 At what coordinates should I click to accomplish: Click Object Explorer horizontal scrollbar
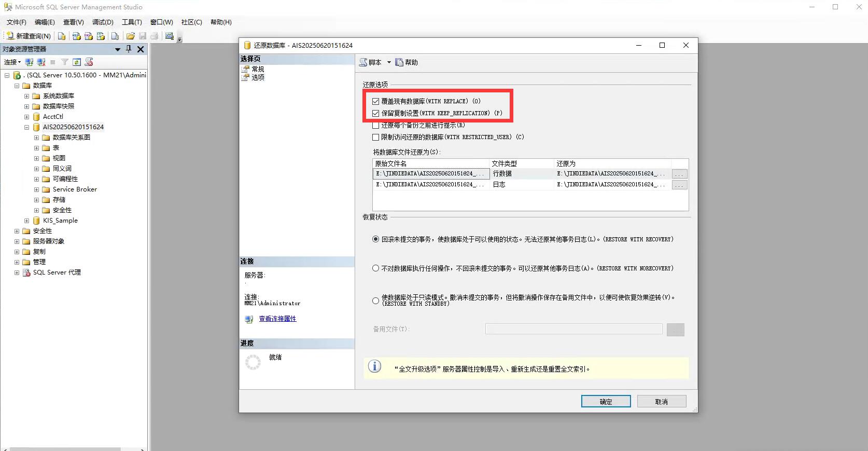click(x=65, y=449)
